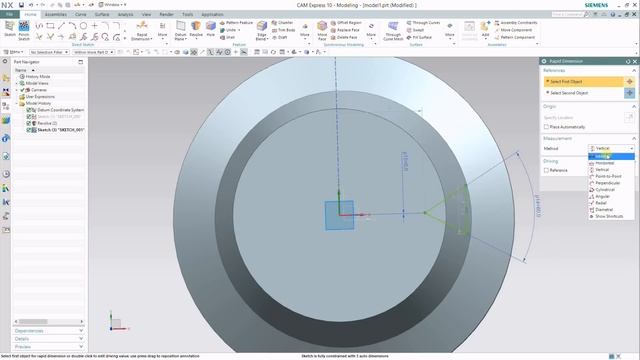Click the Through Curve Mesh icon

tap(393, 27)
